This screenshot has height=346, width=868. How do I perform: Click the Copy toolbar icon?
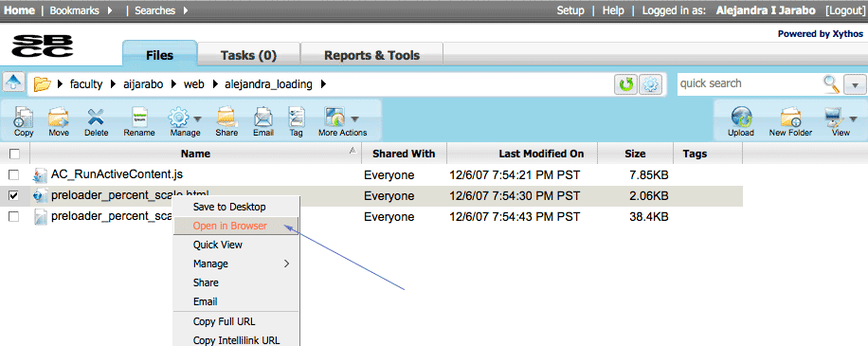point(24,117)
